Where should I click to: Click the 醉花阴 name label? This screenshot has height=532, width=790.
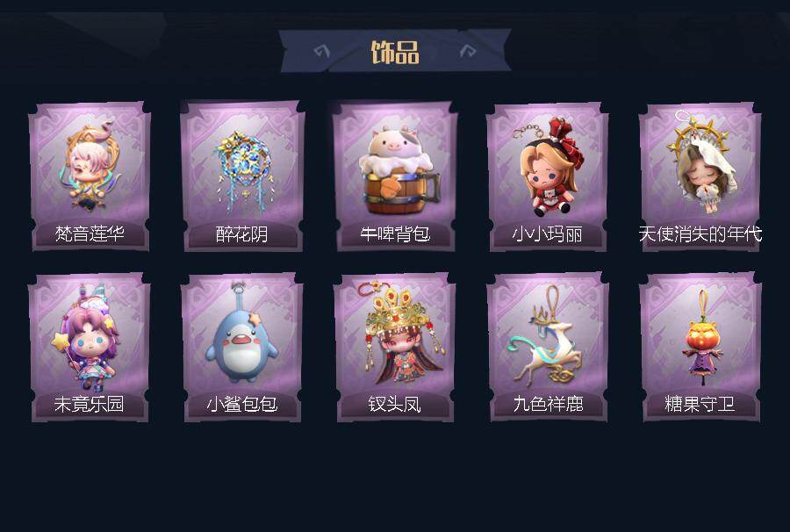coord(242,234)
